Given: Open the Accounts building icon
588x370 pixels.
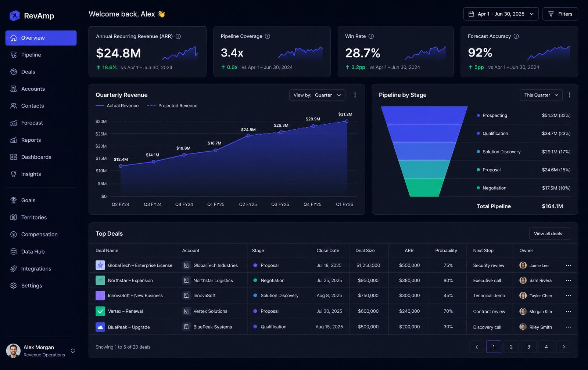Looking at the screenshot, I should coord(14,89).
